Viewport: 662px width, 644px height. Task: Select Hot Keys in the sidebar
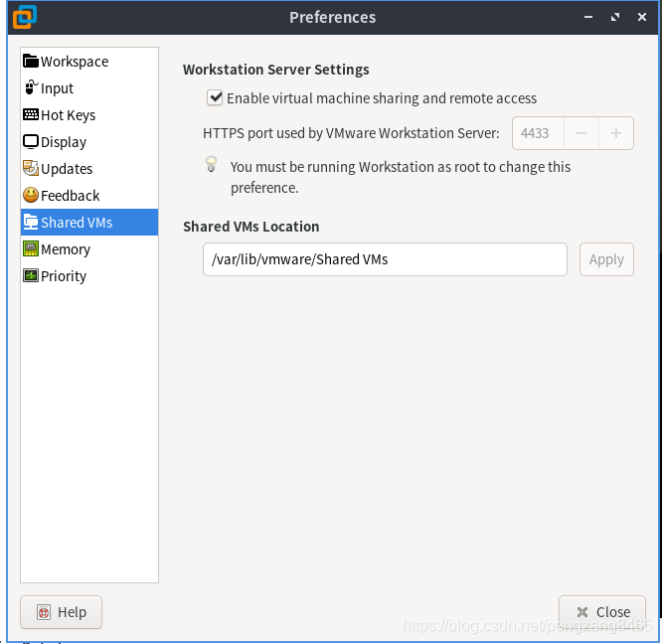click(89, 115)
